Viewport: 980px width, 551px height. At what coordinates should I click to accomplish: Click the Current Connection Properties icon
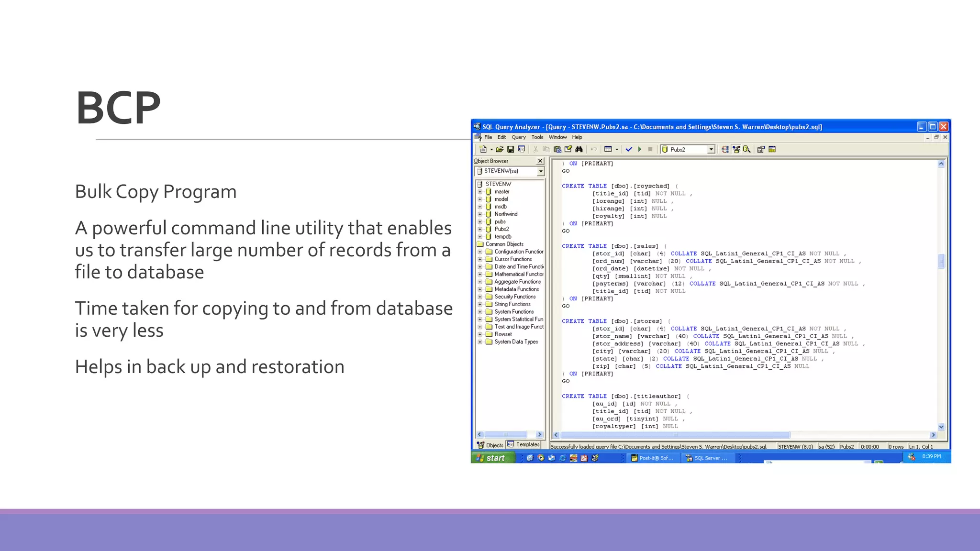761,149
